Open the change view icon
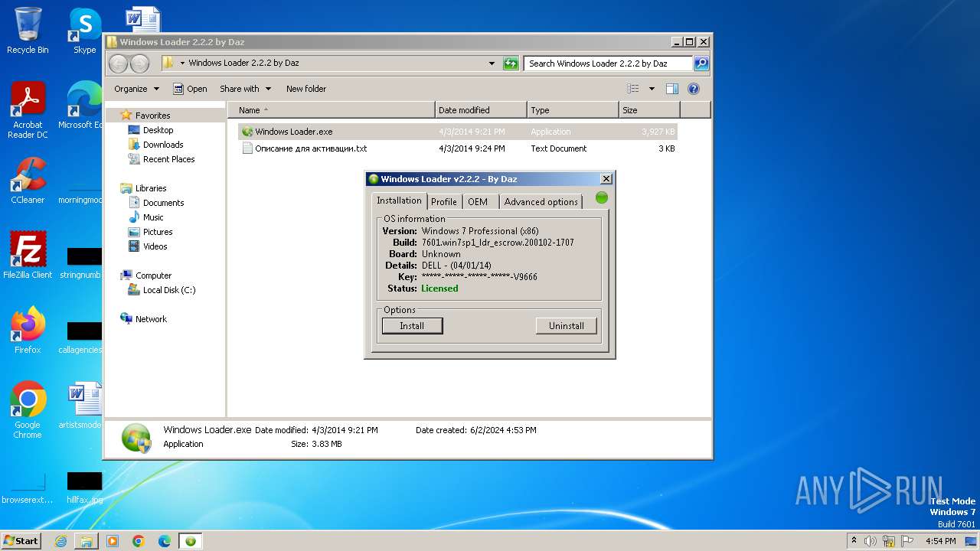 pos(633,89)
